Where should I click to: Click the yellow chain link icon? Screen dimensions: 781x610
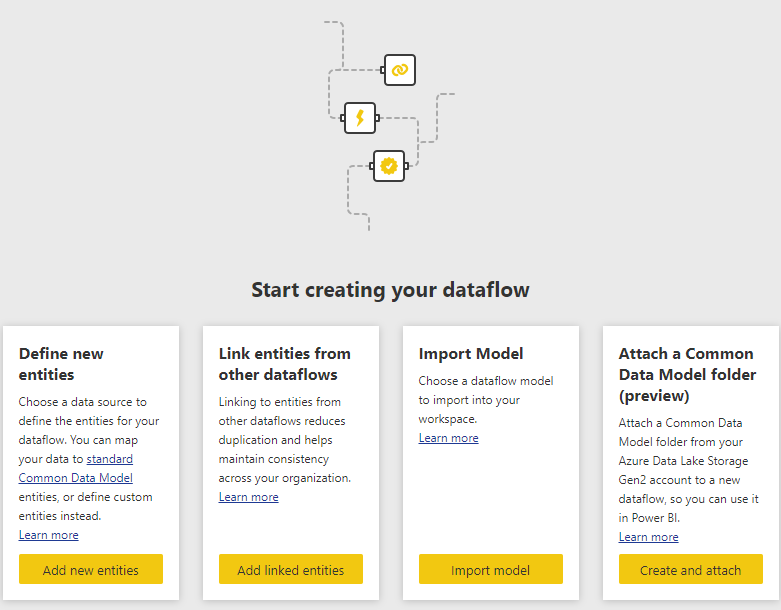coord(399,70)
